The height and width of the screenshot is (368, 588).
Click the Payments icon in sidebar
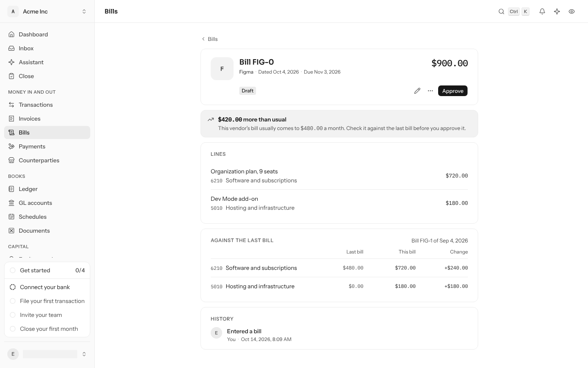11,146
